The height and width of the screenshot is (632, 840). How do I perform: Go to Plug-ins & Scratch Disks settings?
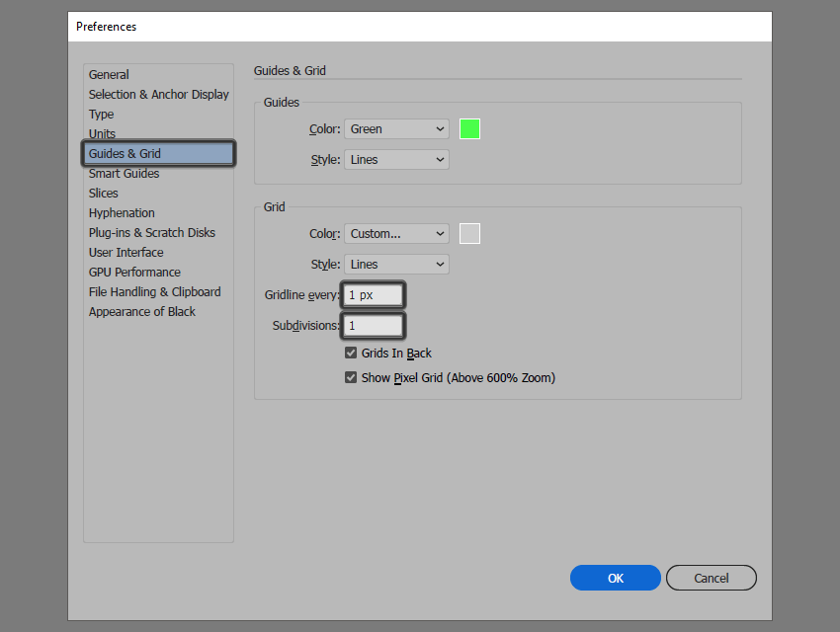pyautogui.click(x=151, y=232)
